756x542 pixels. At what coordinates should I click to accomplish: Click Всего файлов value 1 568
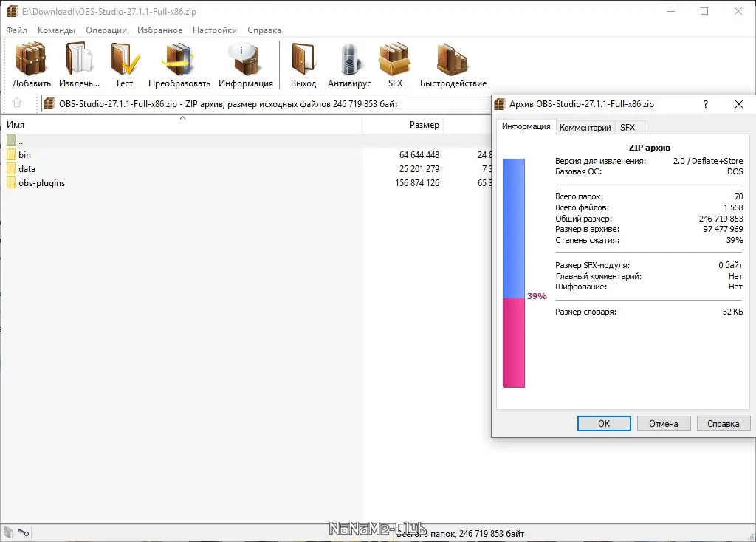(x=733, y=207)
